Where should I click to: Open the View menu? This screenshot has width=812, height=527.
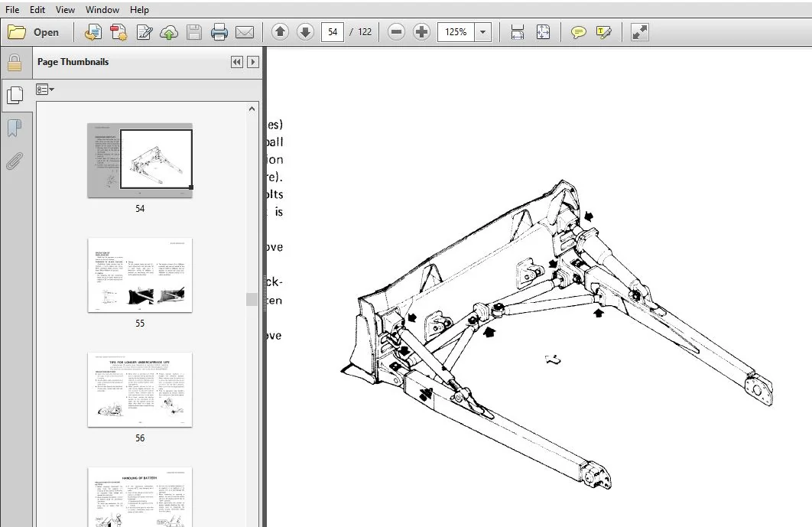tap(65, 10)
